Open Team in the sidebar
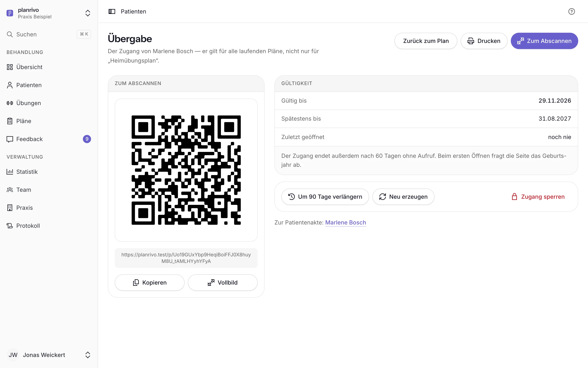 point(49,190)
